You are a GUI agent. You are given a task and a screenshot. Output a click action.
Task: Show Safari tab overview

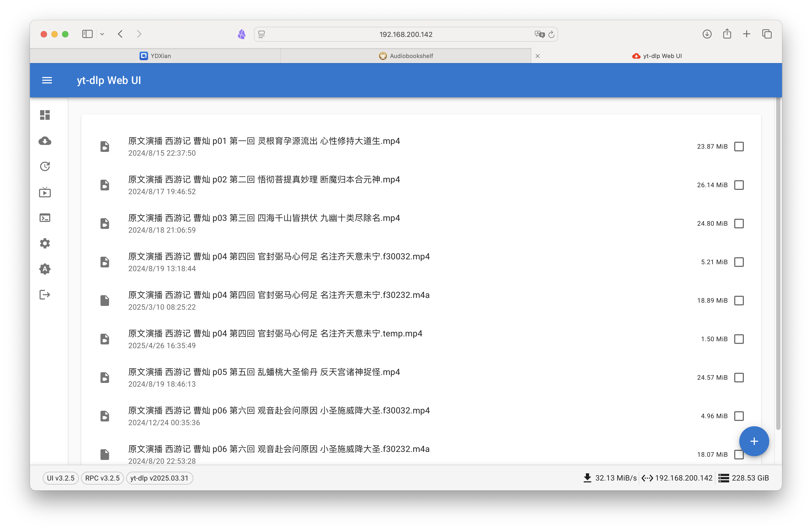[767, 34]
